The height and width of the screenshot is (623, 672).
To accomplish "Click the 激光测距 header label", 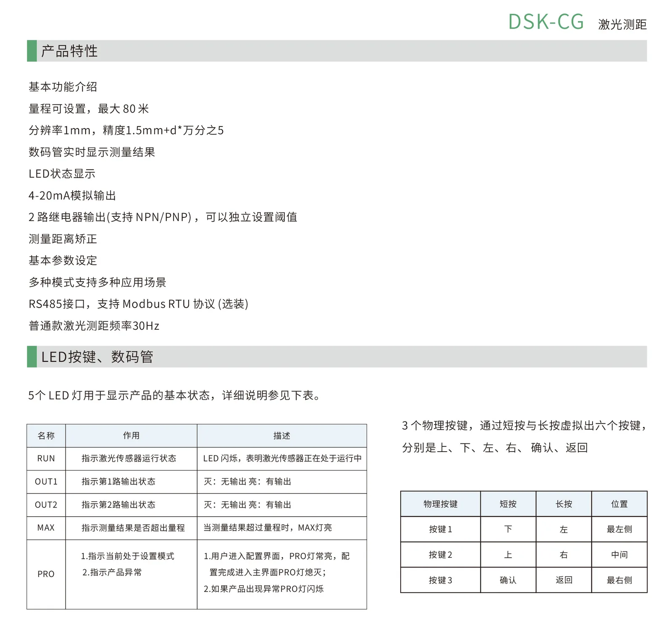I will click(622, 24).
